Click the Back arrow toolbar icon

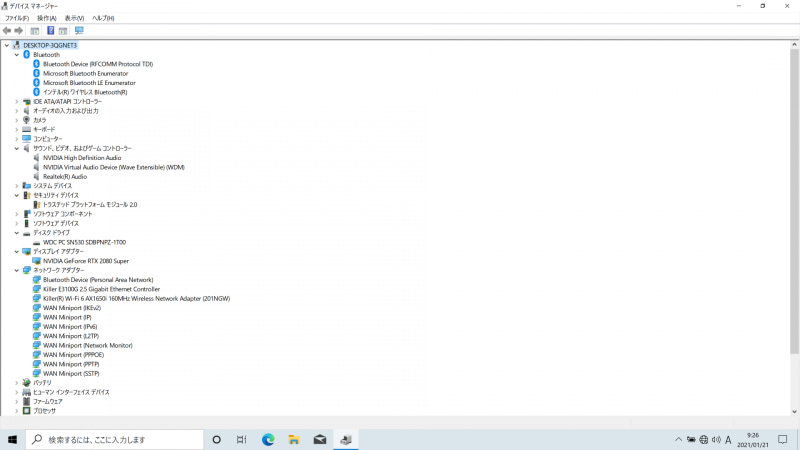point(7,31)
